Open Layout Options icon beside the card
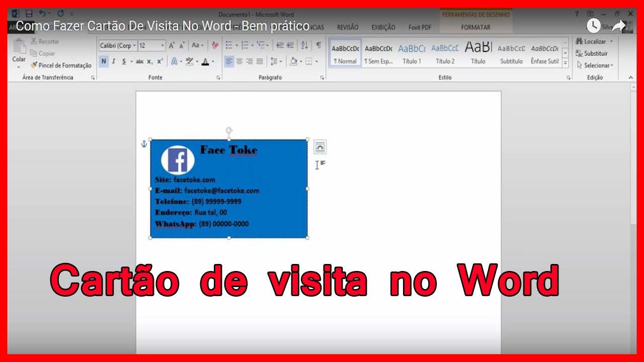 coord(320,147)
